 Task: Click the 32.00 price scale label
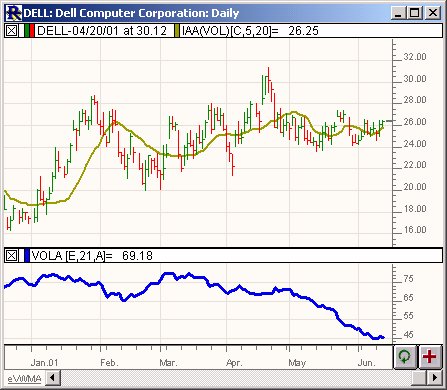click(415, 57)
